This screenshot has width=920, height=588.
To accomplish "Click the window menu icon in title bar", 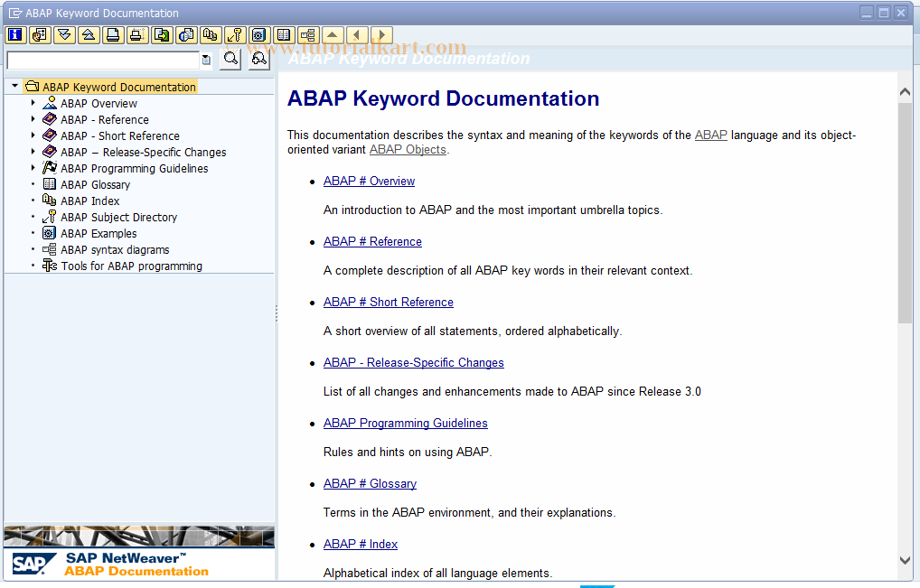I will coord(15,13).
